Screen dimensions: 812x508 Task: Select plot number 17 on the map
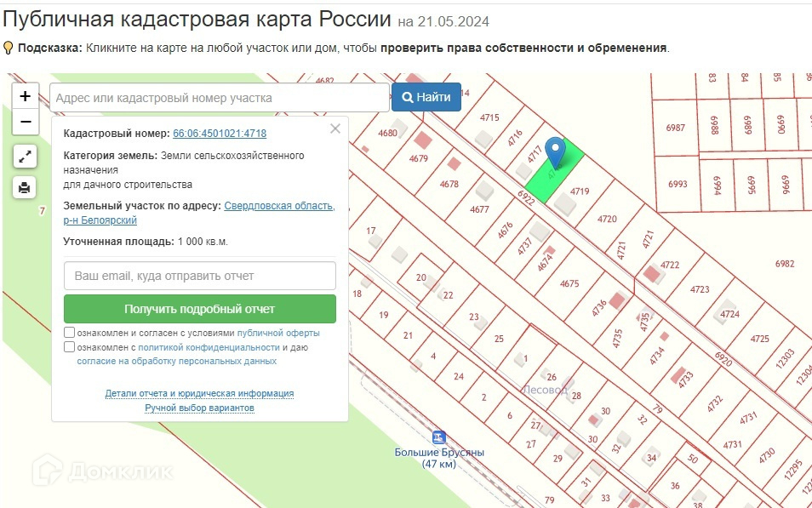pos(371,231)
